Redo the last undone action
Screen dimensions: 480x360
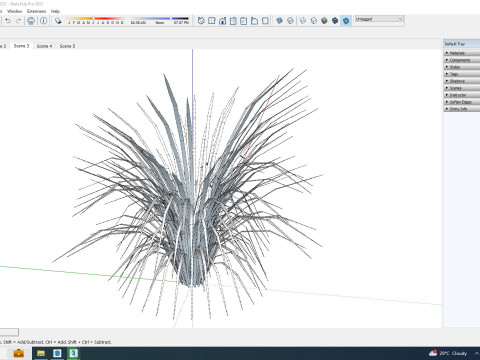[x=18, y=21]
